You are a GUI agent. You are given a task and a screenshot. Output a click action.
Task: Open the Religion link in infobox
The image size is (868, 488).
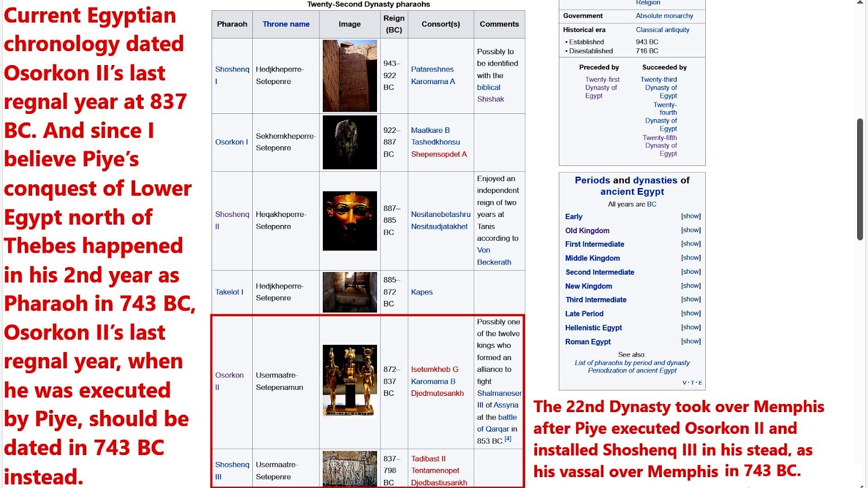648,3
